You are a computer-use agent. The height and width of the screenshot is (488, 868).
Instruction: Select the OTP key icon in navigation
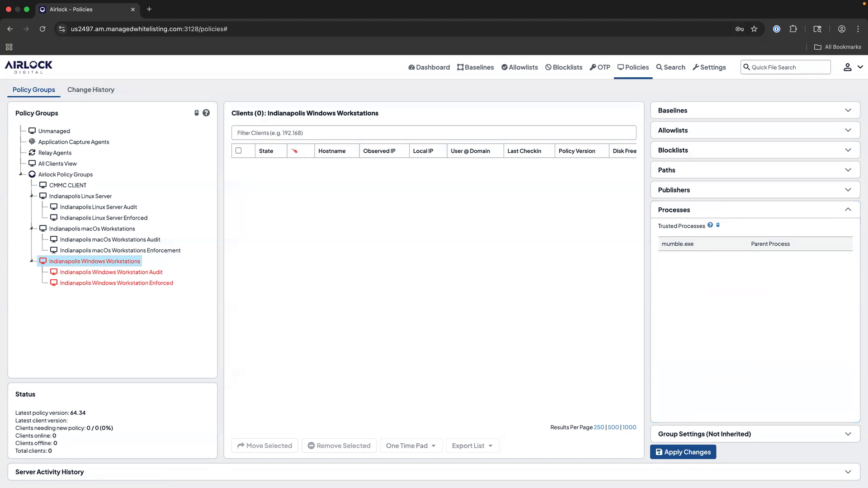(592, 67)
